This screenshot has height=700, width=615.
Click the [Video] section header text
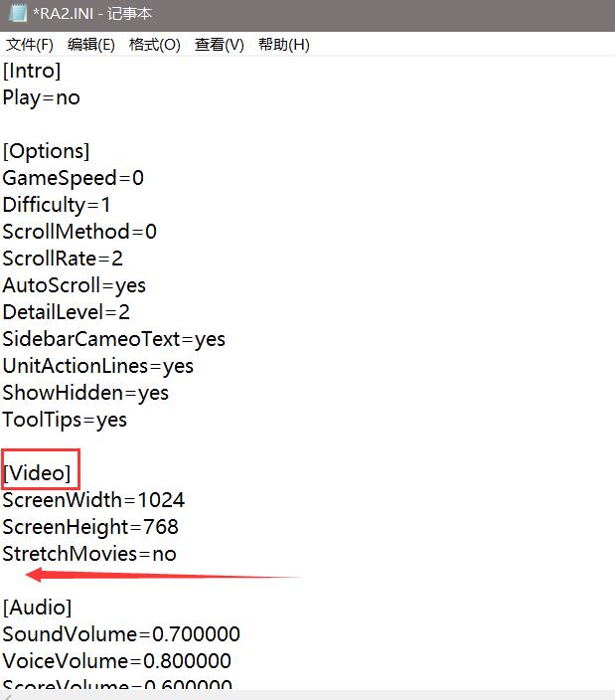coord(38,473)
